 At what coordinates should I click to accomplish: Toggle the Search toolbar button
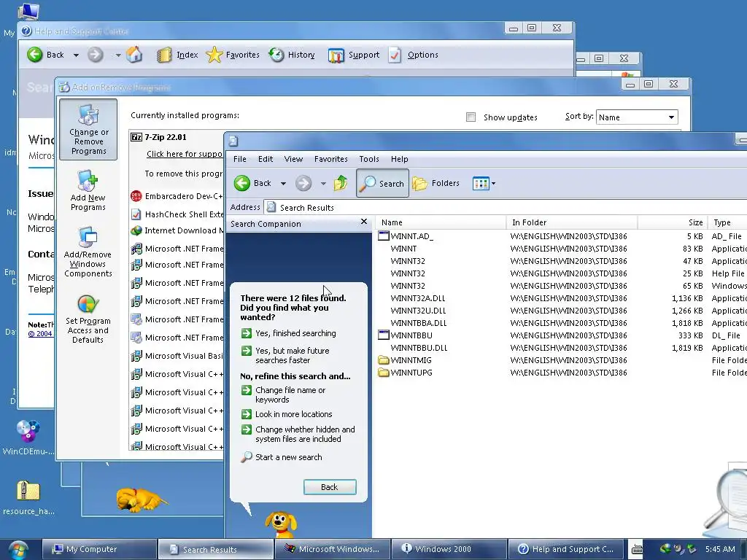(x=382, y=183)
